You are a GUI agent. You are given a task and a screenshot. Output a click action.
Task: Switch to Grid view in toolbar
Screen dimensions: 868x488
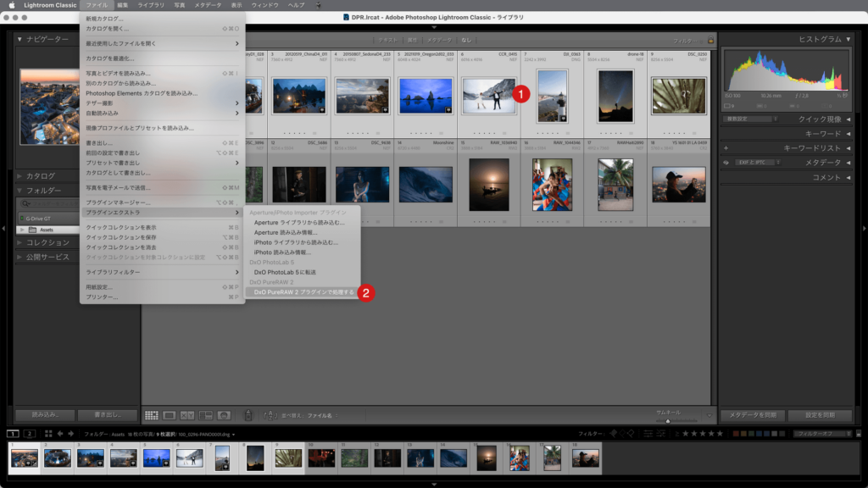tap(151, 415)
